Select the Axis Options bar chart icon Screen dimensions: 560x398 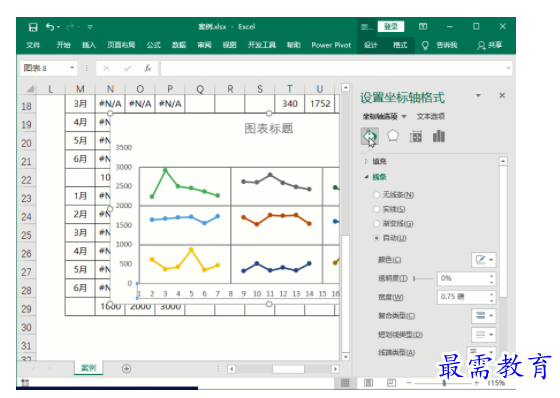click(439, 136)
